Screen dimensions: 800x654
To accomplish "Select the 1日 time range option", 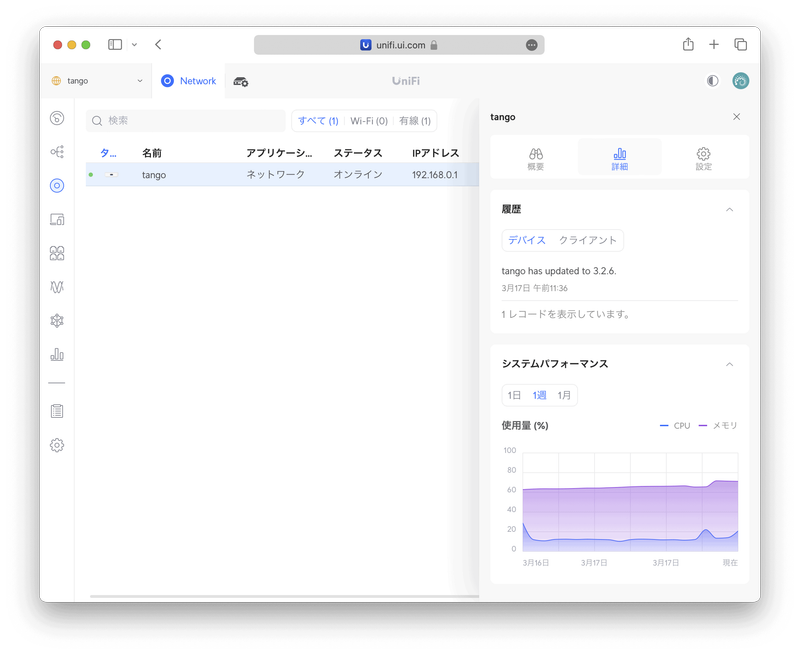I will [514, 395].
